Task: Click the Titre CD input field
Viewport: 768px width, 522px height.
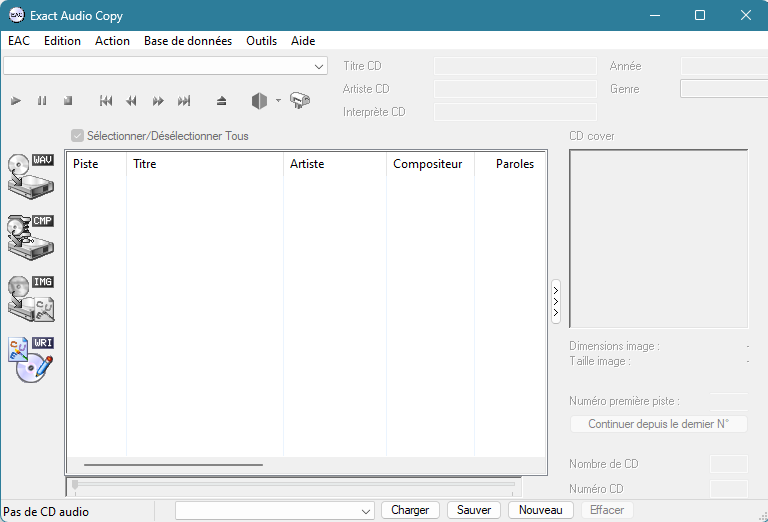Action: [515, 66]
